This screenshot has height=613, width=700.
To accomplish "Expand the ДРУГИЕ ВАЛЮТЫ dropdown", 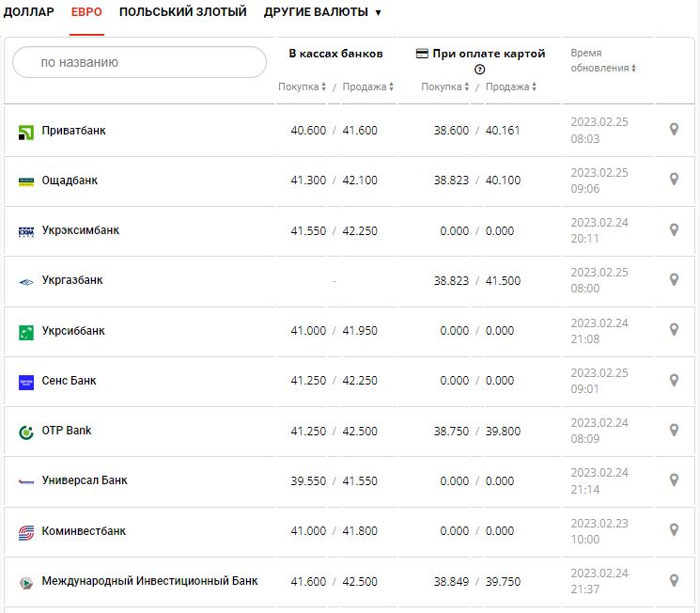I will 322,13.
